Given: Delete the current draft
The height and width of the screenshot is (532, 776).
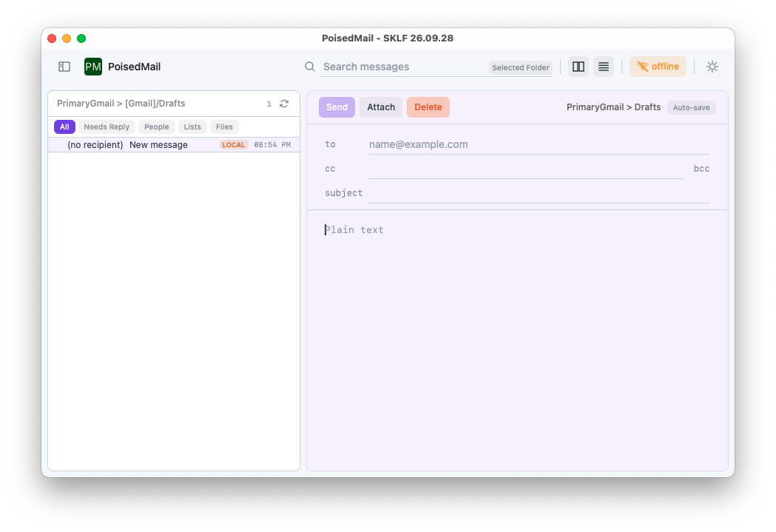Looking at the screenshot, I should (x=428, y=107).
